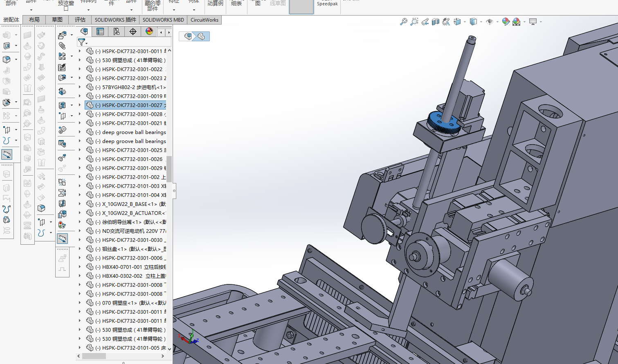Click the Previous View icon
Screen dimensions: 618x364
(x=425, y=22)
